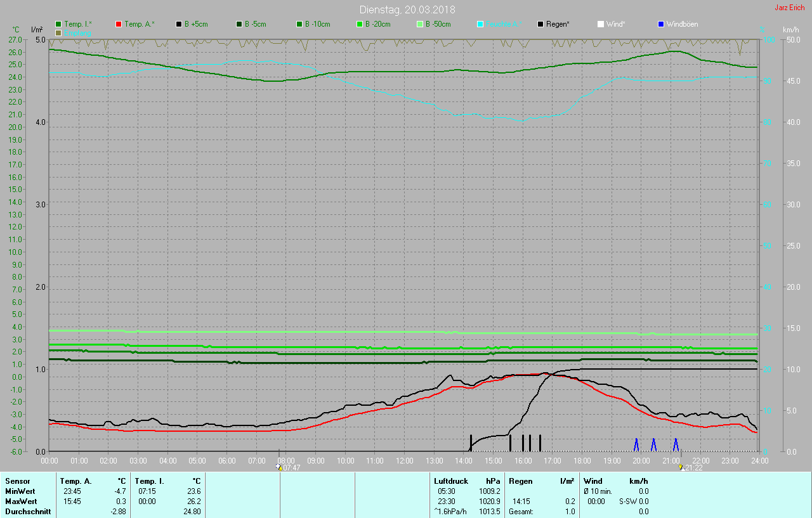Viewport: 812px width, 518px height.
Task: Click the sunrise marker at 07:47
Action: (279, 467)
